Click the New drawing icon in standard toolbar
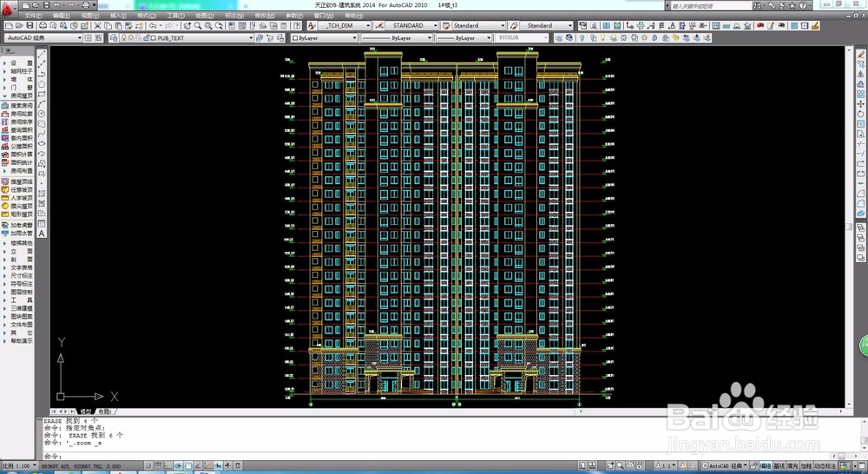This screenshot has width=868, height=474. (x=10, y=25)
